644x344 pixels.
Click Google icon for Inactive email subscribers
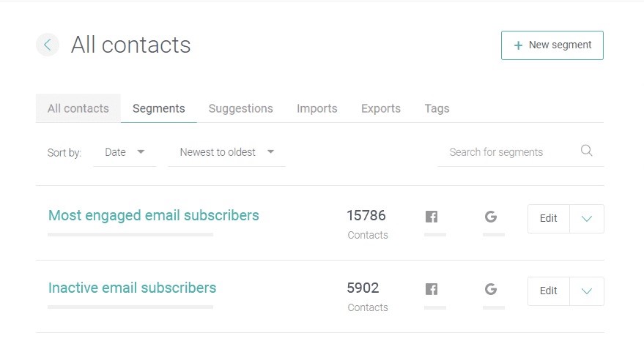coord(491,289)
